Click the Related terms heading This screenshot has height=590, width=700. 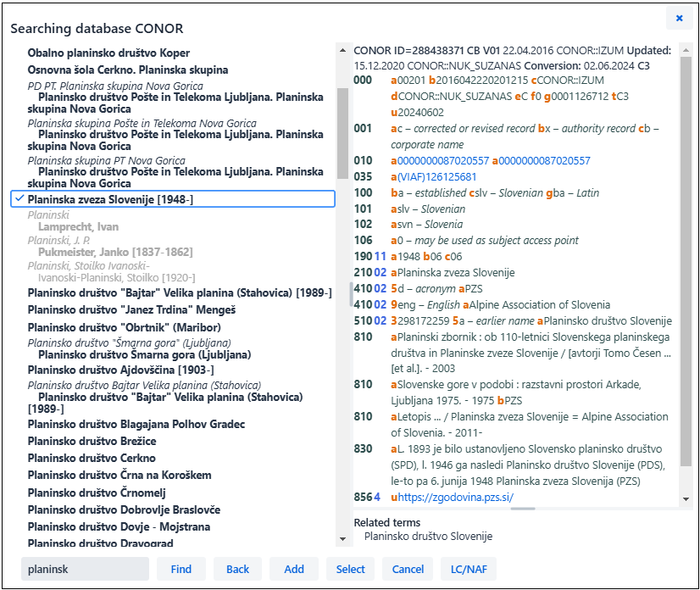[387, 522]
